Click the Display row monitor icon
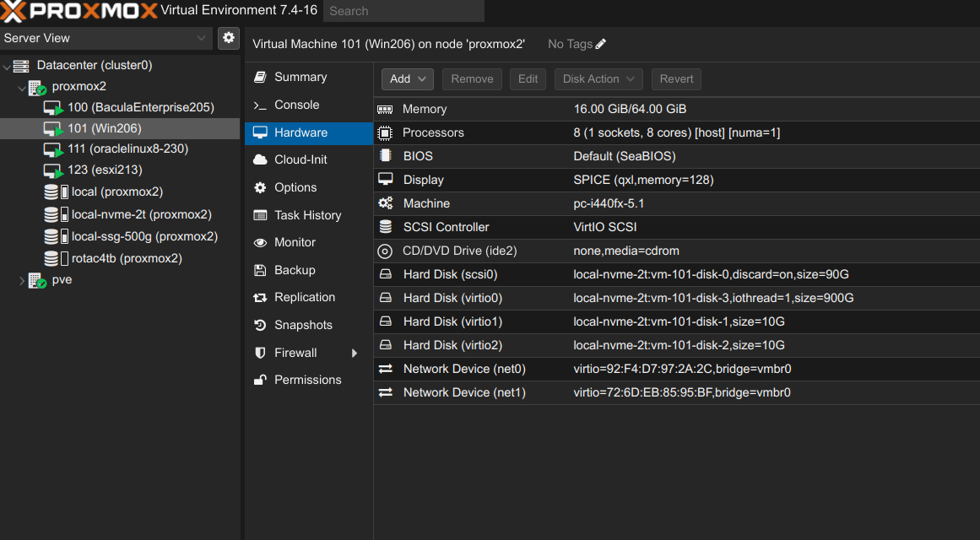 tap(385, 180)
